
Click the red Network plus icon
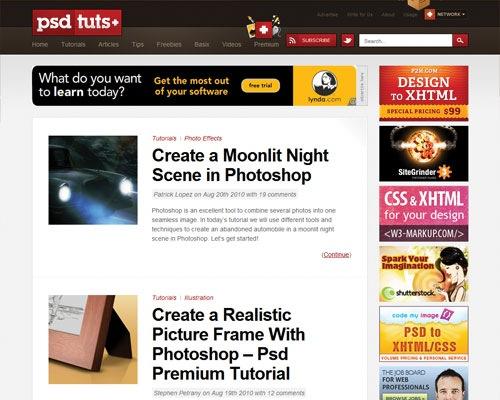coord(429,14)
